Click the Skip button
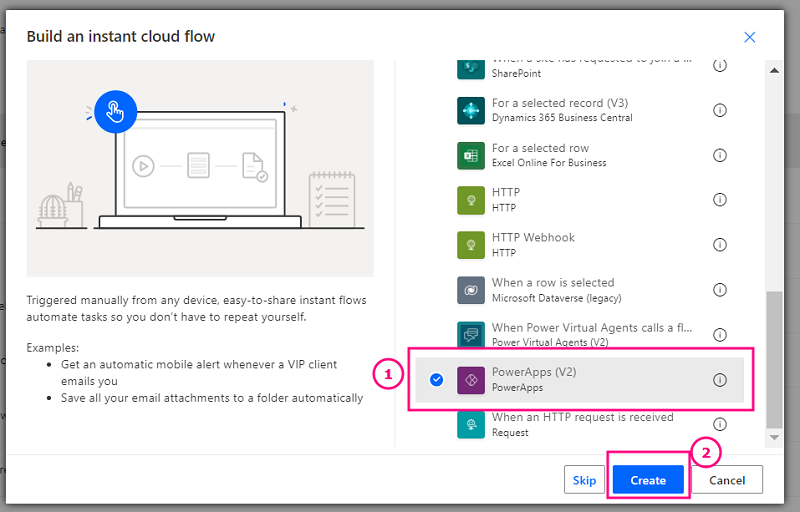800x512 pixels. (x=584, y=480)
